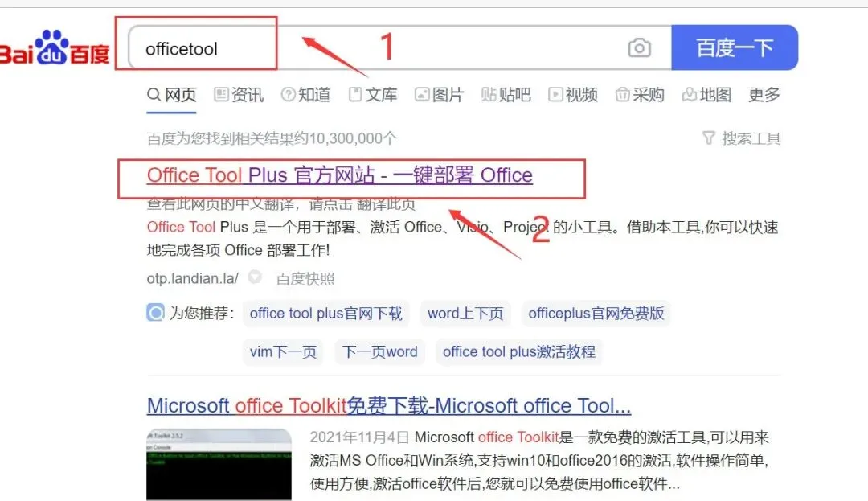
Task: Open the 地图 tab
Action: [707, 95]
